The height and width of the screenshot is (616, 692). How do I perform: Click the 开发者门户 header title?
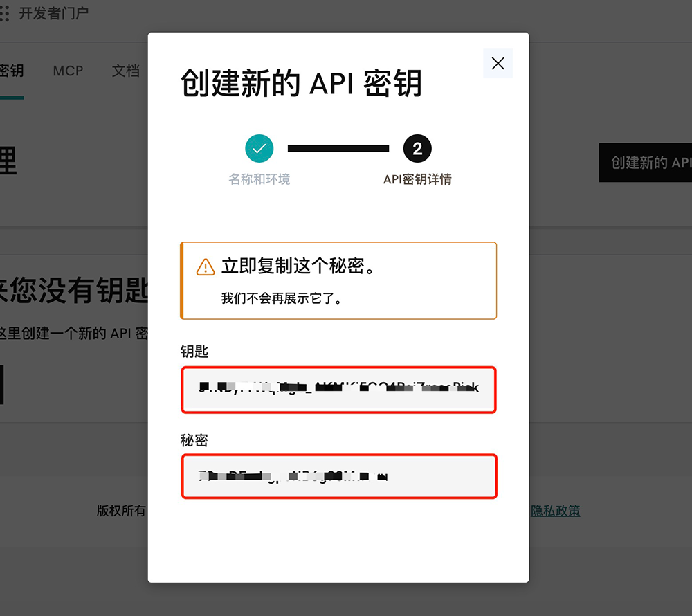[x=53, y=13]
